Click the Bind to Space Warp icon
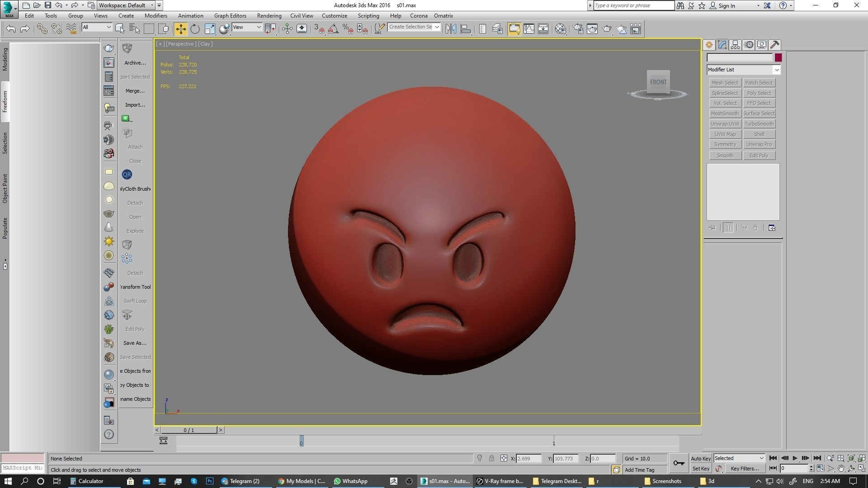 [71, 29]
